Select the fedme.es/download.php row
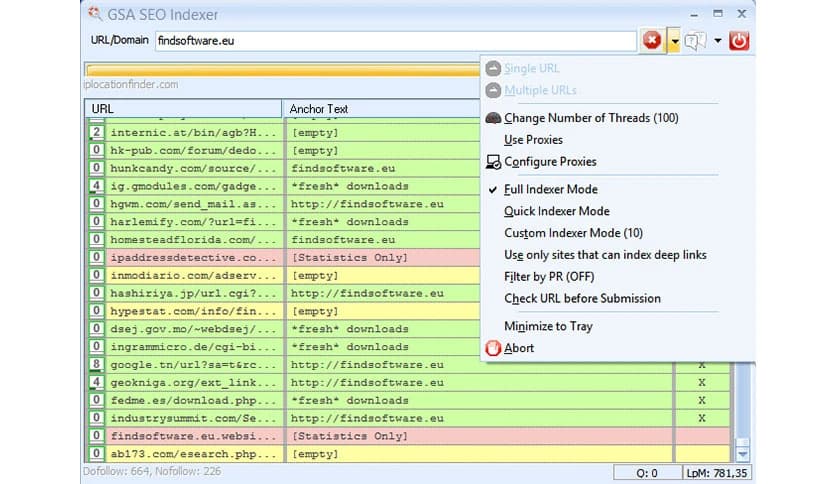Image resolution: width=836 pixels, height=484 pixels. pyautogui.click(x=408, y=400)
